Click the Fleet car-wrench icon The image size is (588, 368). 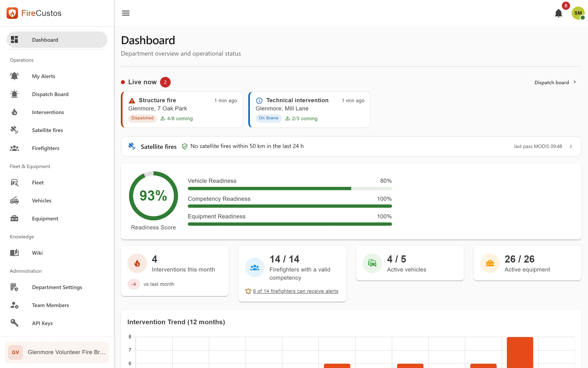pyautogui.click(x=14, y=183)
